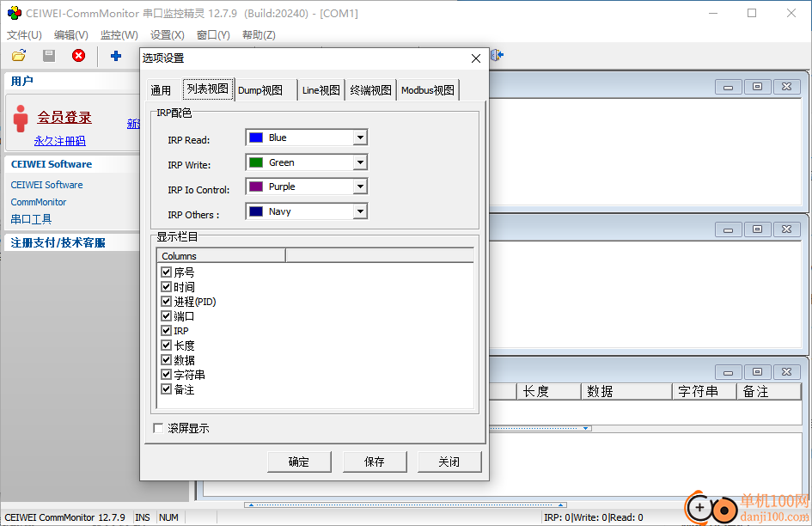The width and height of the screenshot is (812, 526).
Task: Click the blue plus add-monitor icon
Action: (x=116, y=56)
